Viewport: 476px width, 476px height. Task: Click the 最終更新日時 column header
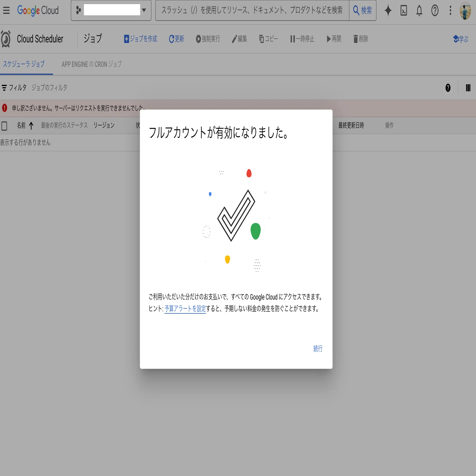coord(351,125)
